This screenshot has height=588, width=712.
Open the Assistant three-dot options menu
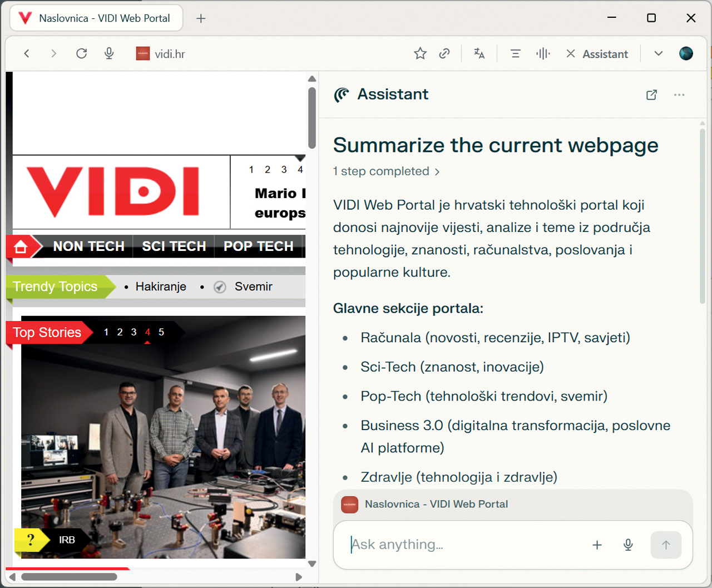pyautogui.click(x=679, y=95)
